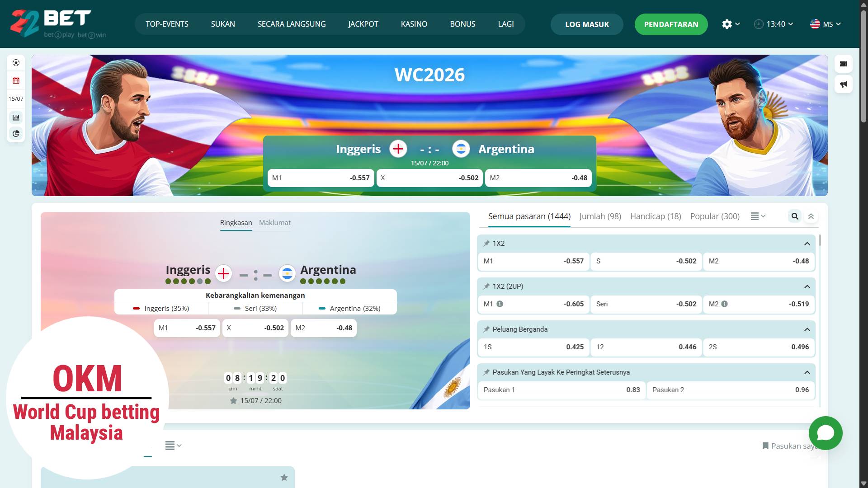The width and height of the screenshot is (868, 488).
Task: Collapse the 1X2 (2UP) market section
Action: point(807,286)
